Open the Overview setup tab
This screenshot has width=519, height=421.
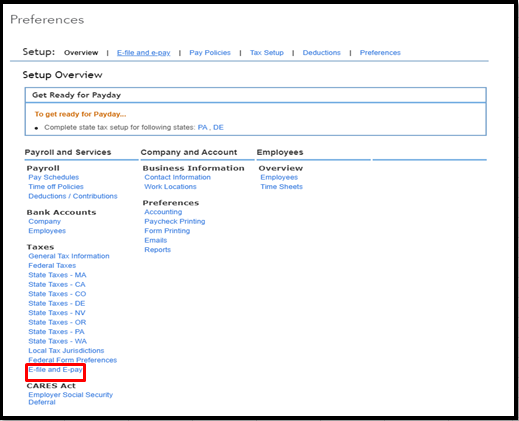pyautogui.click(x=81, y=53)
